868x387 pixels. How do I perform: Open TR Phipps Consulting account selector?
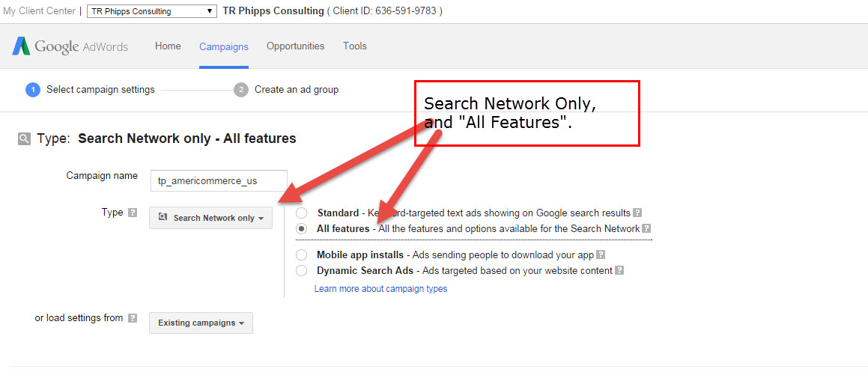coord(152,11)
